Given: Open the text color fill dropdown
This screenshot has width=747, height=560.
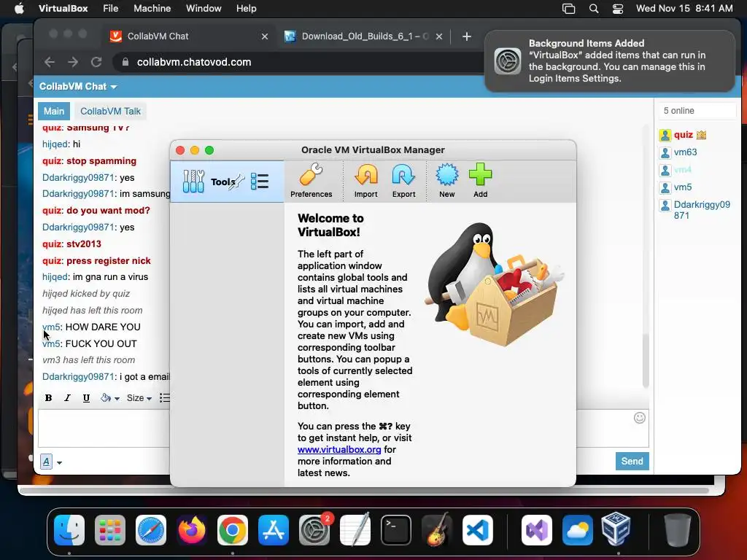Looking at the screenshot, I should (x=110, y=398).
